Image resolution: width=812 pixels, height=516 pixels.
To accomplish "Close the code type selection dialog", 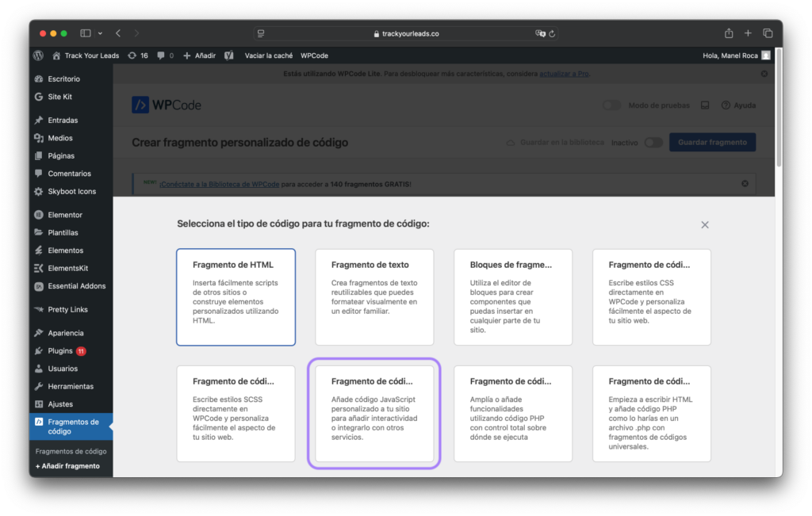I will (705, 224).
